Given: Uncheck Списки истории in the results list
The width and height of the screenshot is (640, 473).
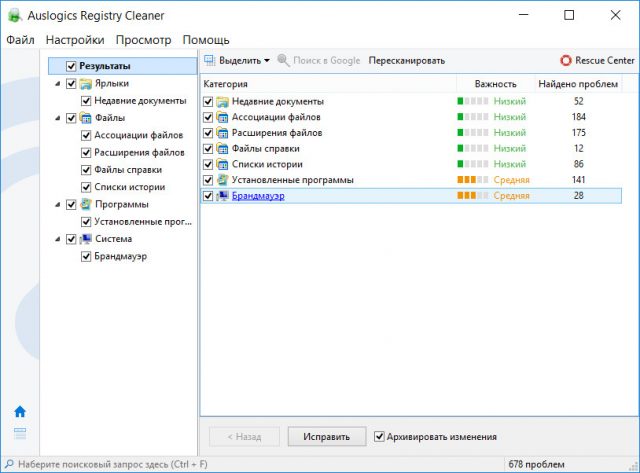Looking at the screenshot, I should (x=208, y=164).
